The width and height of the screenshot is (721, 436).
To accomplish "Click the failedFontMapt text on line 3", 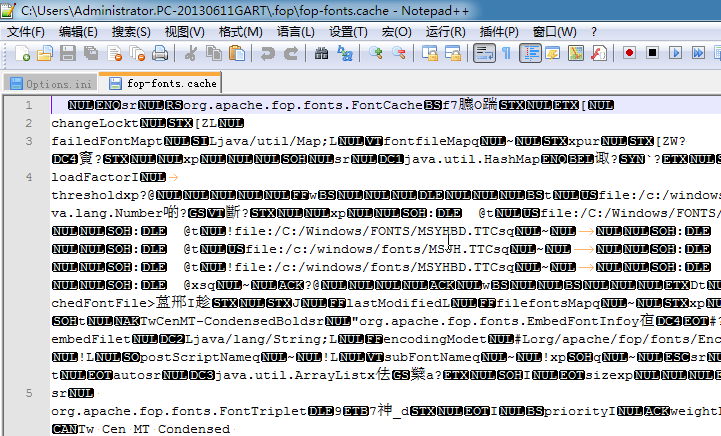I will [108, 141].
